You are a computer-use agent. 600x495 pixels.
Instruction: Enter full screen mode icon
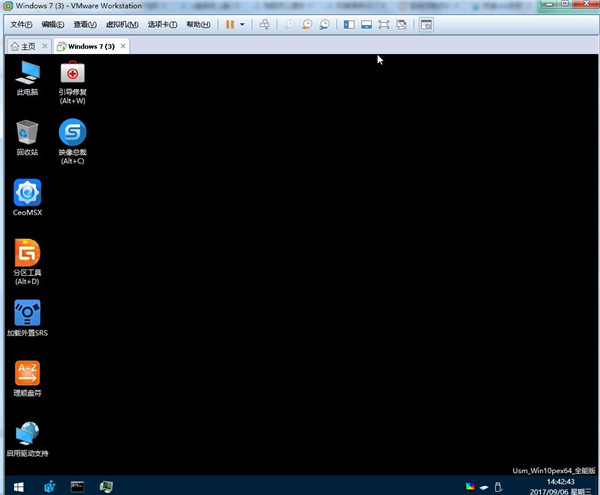click(384, 24)
